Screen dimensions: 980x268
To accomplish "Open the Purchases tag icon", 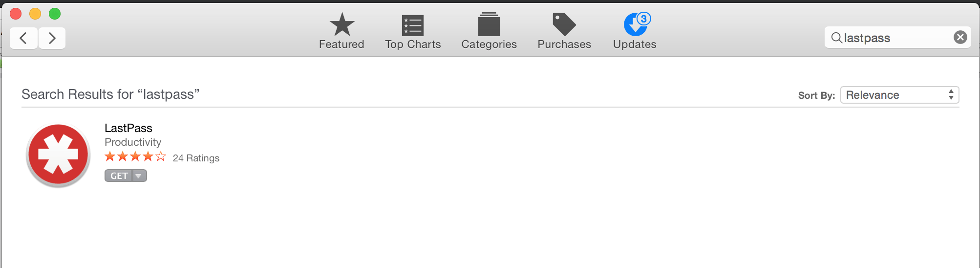I will [x=564, y=24].
